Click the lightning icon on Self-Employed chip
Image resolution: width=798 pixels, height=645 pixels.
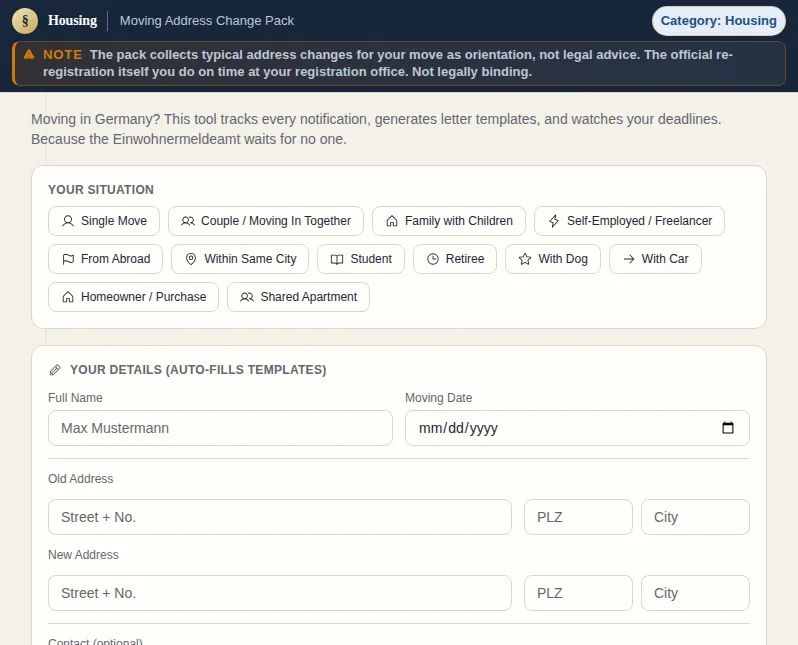click(554, 221)
